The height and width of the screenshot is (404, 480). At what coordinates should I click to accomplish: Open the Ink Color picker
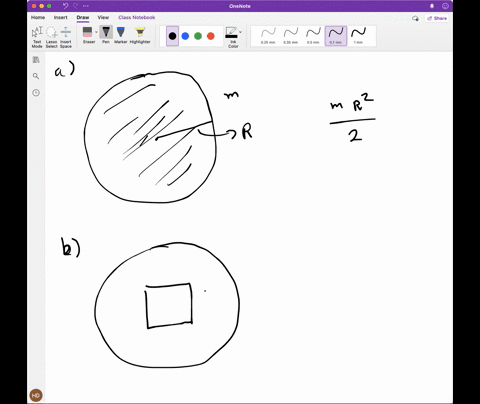point(232,37)
